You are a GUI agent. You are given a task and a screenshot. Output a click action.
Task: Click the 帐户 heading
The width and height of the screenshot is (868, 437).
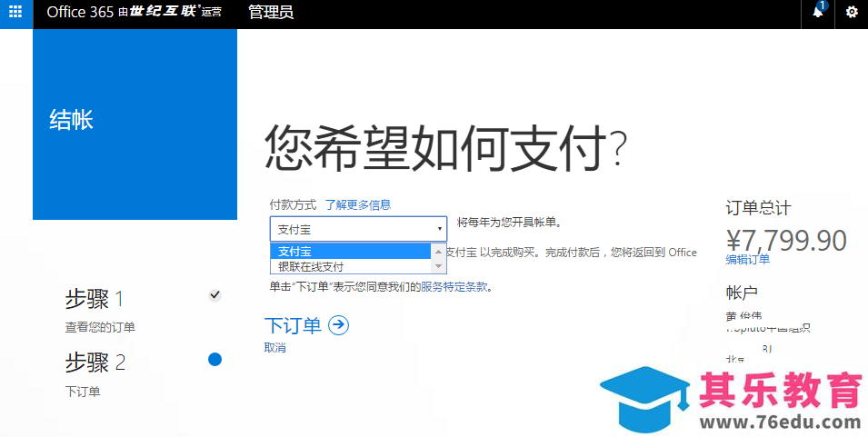pyautogui.click(x=742, y=293)
